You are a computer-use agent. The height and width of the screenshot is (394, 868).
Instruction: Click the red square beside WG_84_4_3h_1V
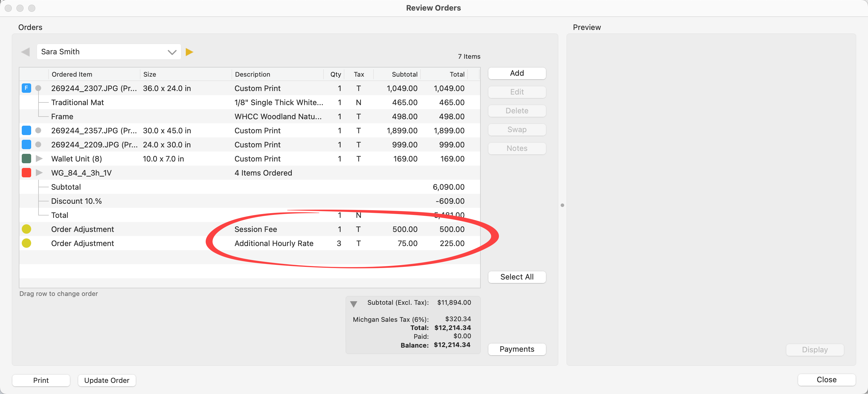(x=26, y=173)
